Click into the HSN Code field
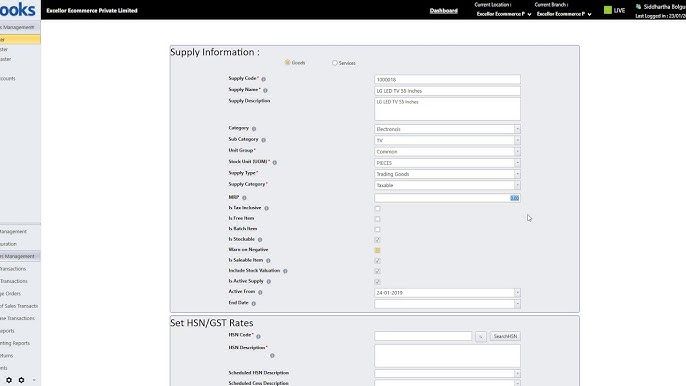The width and height of the screenshot is (686, 386). [423, 336]
